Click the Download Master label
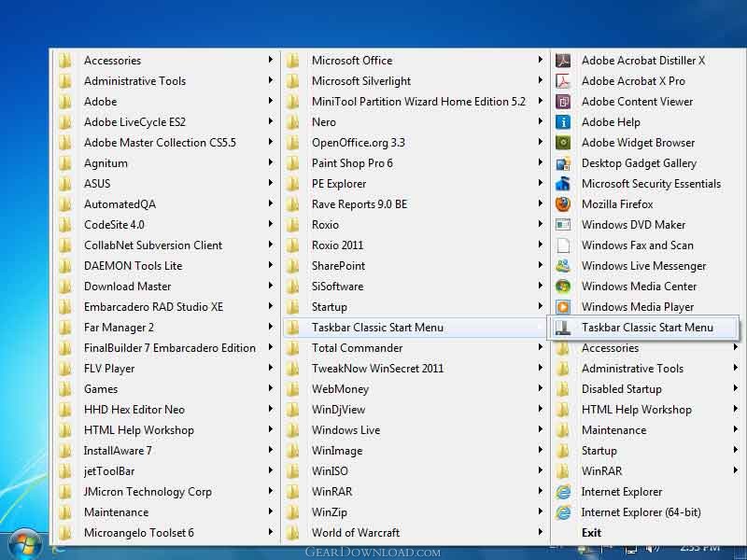Viewport: 747px width, 560px height. [x=127, y=287]
